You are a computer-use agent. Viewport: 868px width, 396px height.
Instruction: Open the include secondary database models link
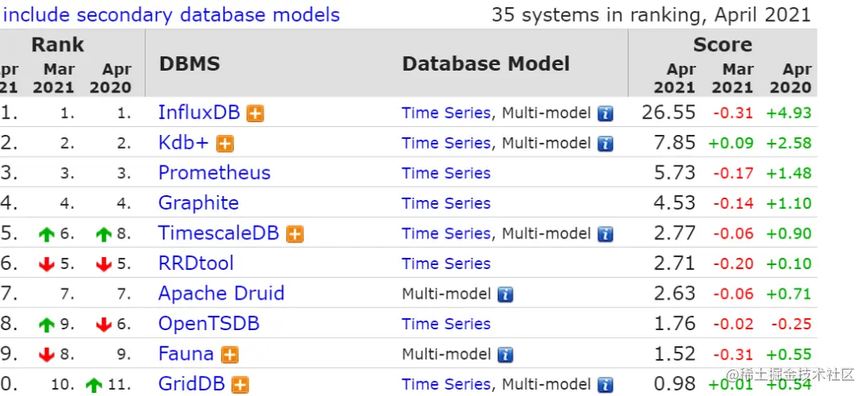172,14
